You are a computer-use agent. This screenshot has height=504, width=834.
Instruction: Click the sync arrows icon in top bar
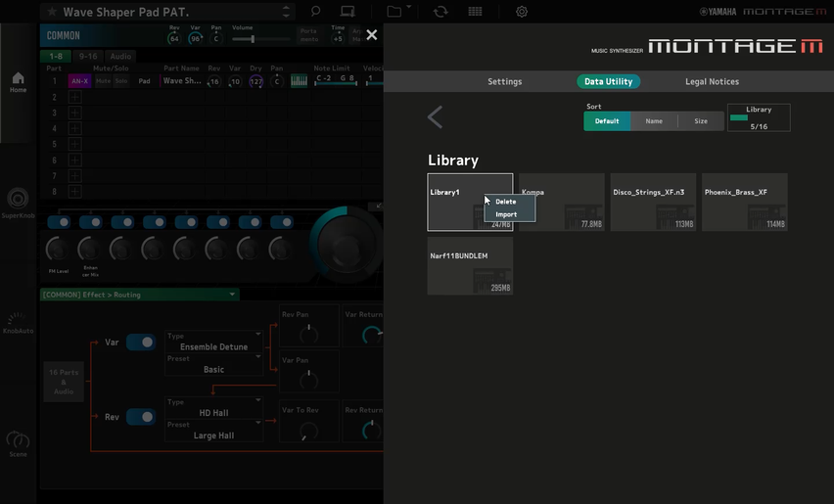[x=440, y=12]
